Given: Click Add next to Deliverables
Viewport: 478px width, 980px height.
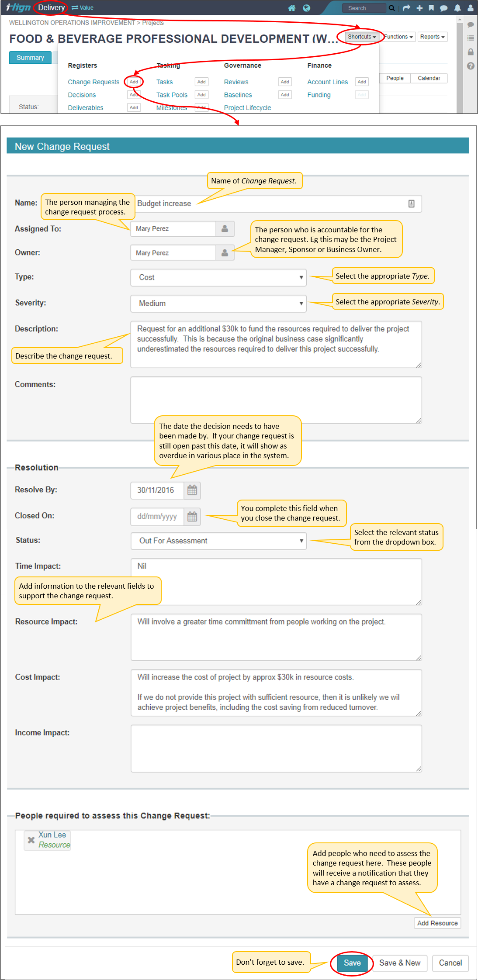Looking at the screenshot, I should coord(134,107).
